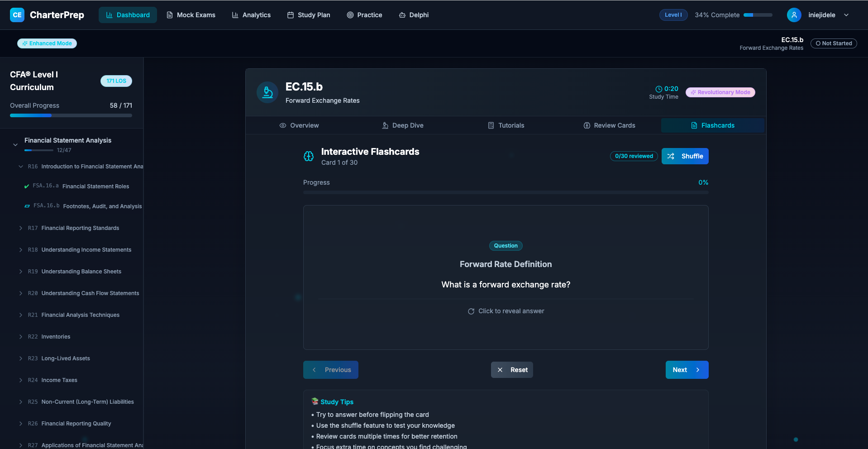
Task: Click the Previous button
Action: pyautogui.click(x=331, y=370)
